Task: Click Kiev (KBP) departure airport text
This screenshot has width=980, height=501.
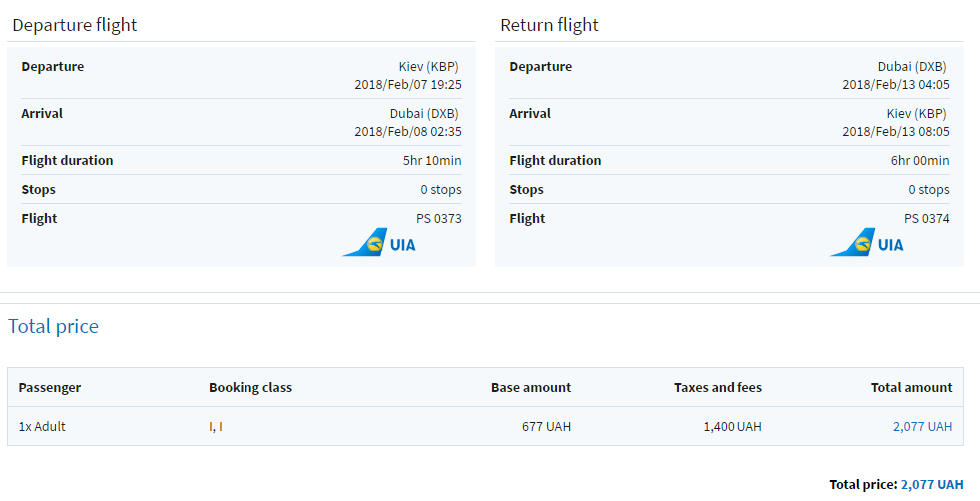Action: (428, 67)
